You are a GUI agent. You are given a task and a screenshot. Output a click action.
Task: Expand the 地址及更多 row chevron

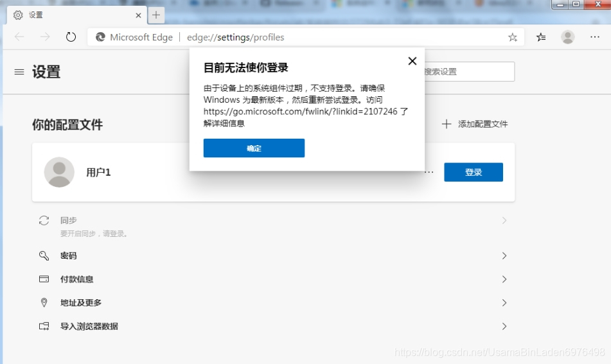(x=504, y=302)
